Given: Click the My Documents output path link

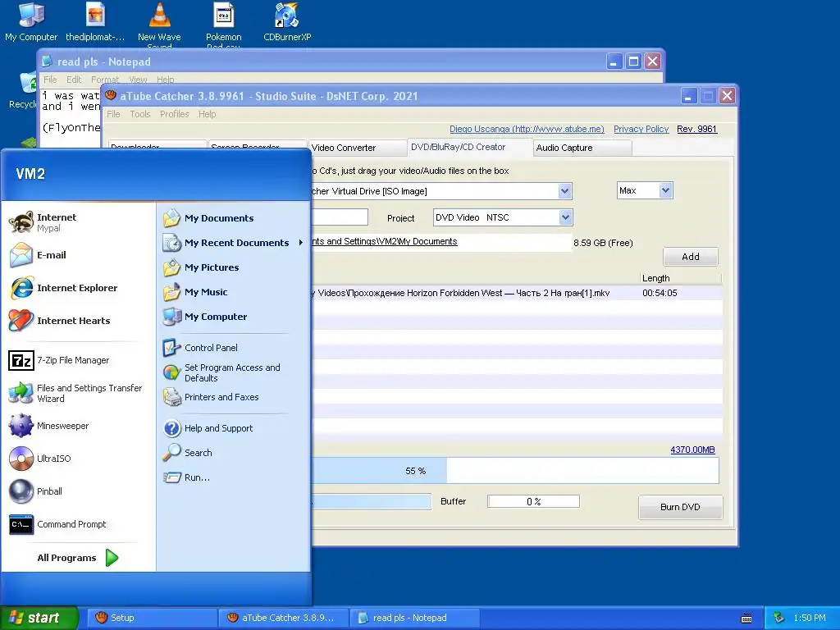Looking at the screenshot, I should point(384,242).
